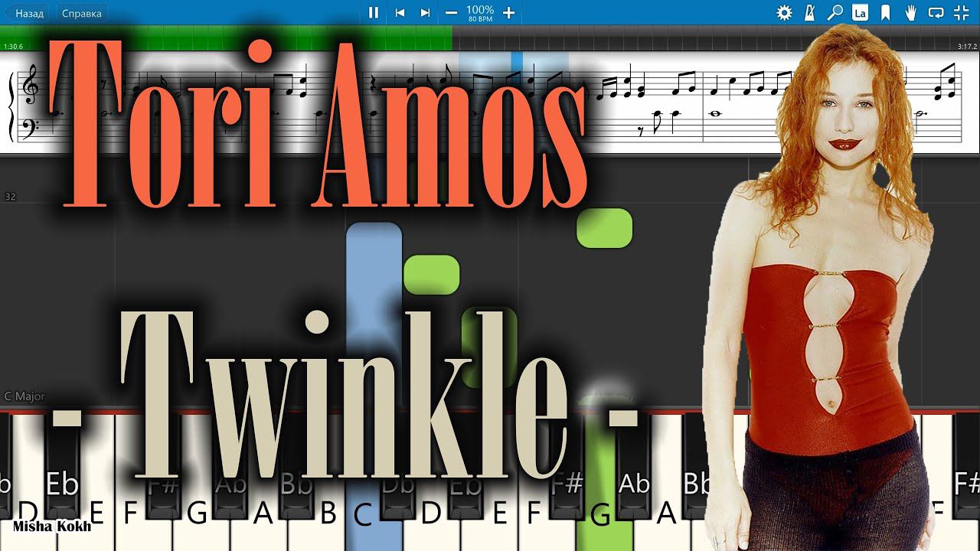Decrease tempo with minus button
Image resolution: width=980 pixels, height=551 pixels.
click(452, 12)
